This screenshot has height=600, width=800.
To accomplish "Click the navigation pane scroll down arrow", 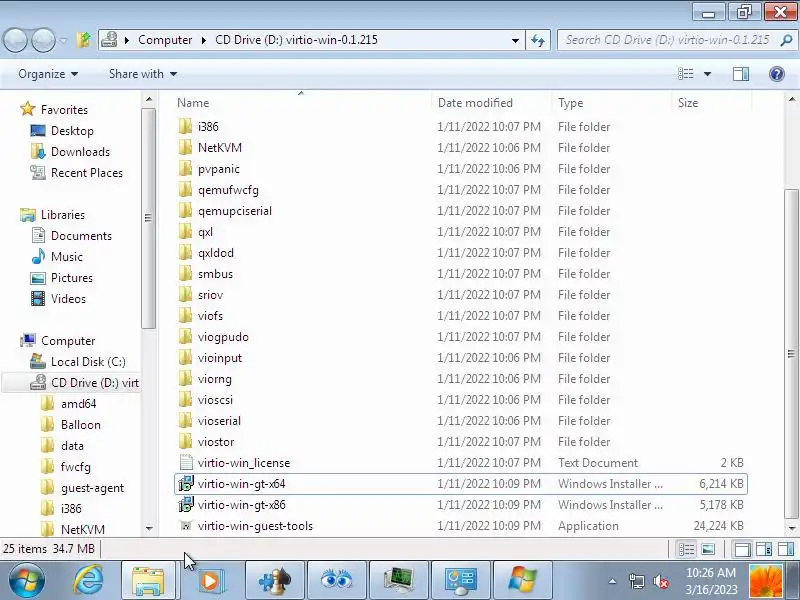I will [x=148, y=528].
